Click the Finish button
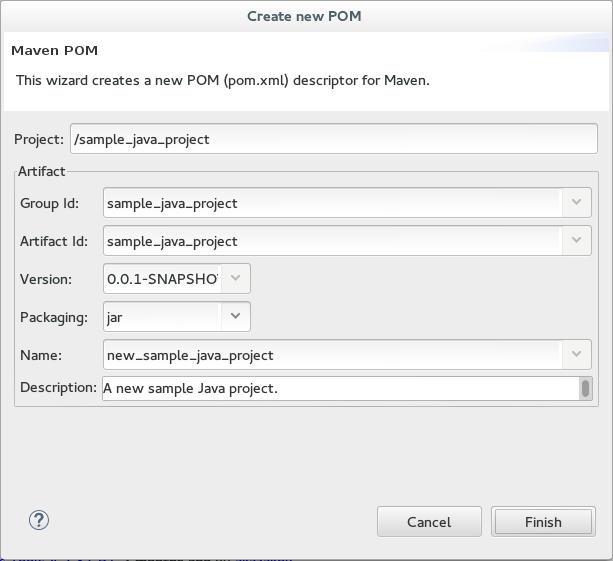The height and width of the screenshot is (561, 613). tap(543, 522)
